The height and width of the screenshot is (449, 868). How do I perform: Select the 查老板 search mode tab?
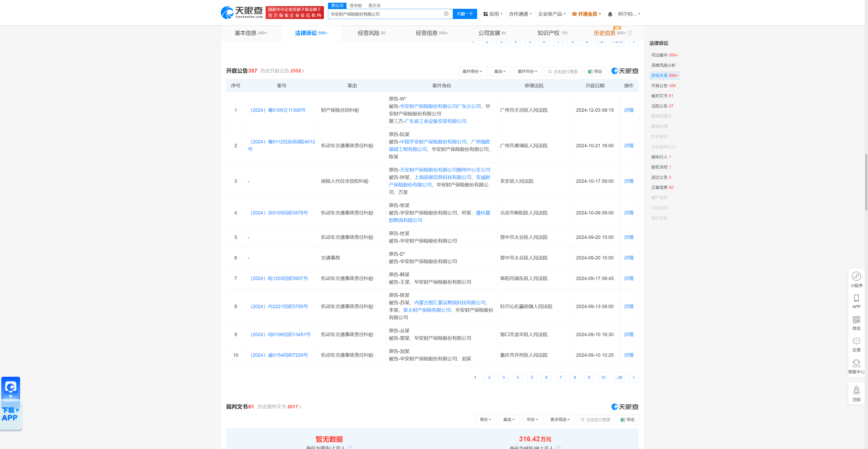pyautogui.click(x=356, y=5)
